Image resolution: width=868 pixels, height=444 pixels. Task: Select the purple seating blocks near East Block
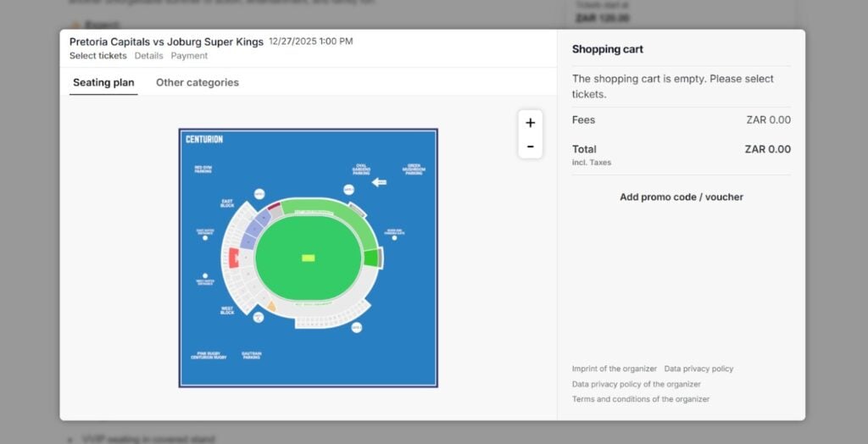click(254, 229)
